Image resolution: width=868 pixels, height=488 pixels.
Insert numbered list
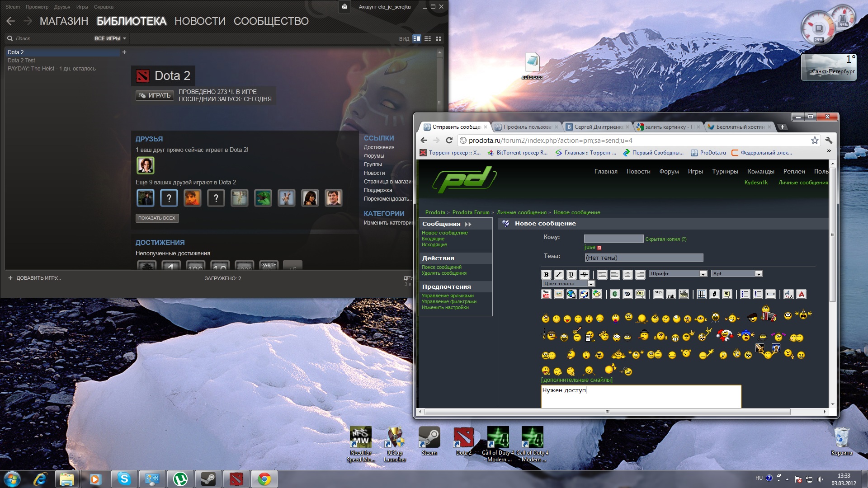pos(758,294)
